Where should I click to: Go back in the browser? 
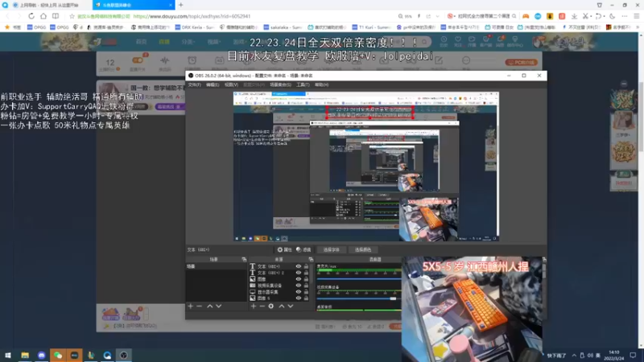[x=7, y=16]
